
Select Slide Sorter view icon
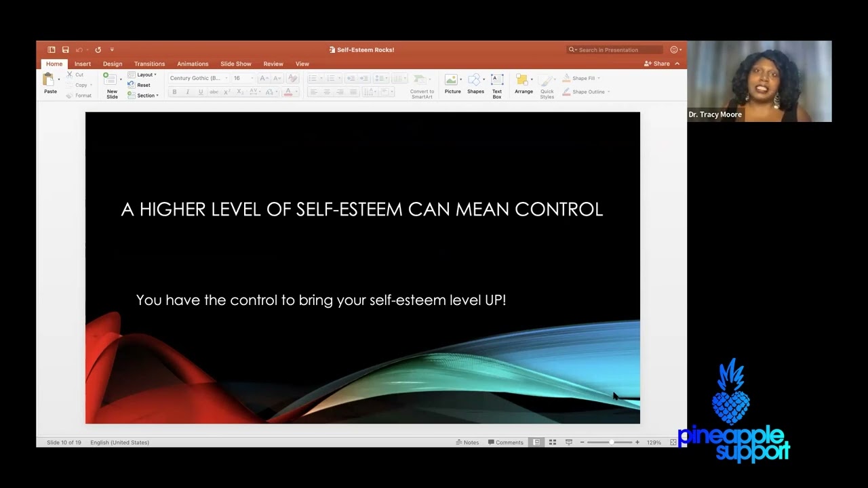click(x=553, y=443)
